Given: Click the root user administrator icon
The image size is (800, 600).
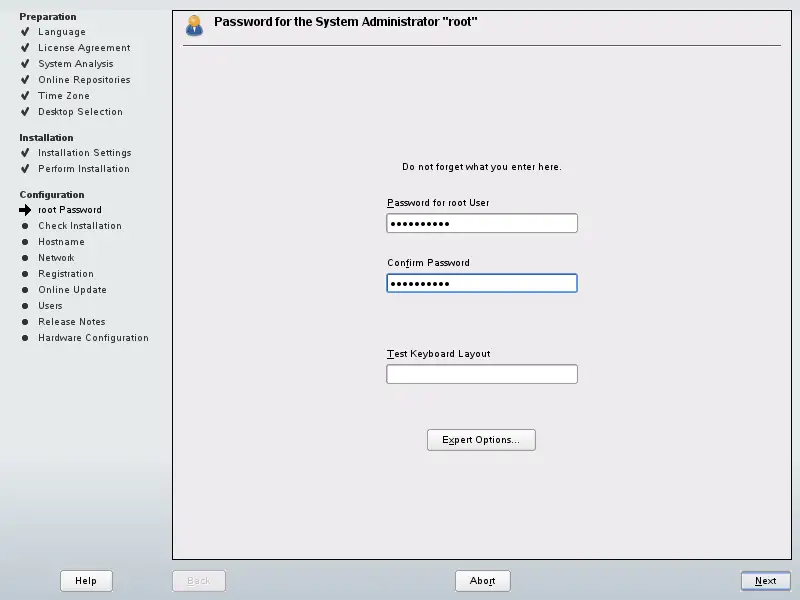Looking at the screenshot, I should (194, 26).
